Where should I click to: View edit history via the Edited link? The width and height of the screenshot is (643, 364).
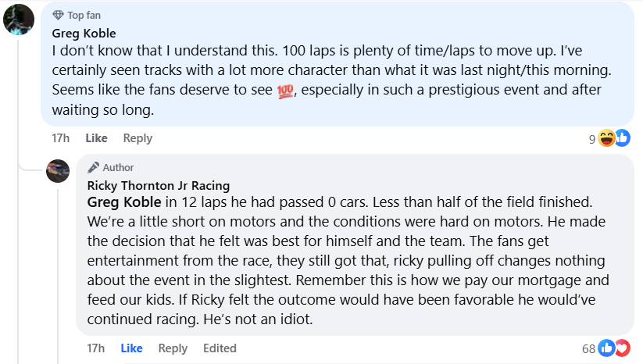220,348
